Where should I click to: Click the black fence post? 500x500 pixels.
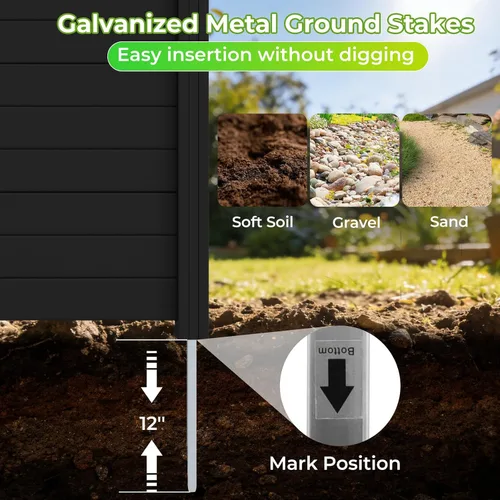click(193, 168)
